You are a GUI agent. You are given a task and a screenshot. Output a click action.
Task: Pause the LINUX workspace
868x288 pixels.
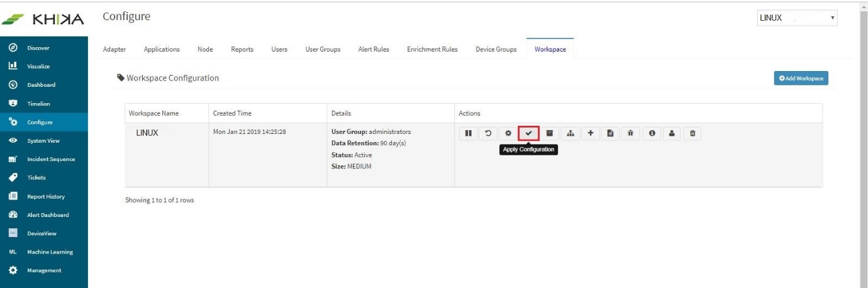click(x=468, y=133)
